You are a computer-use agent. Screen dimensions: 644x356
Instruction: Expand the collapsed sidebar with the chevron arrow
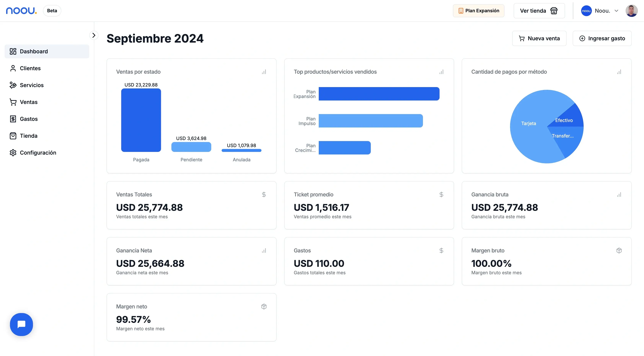click(x=94, y=35)
